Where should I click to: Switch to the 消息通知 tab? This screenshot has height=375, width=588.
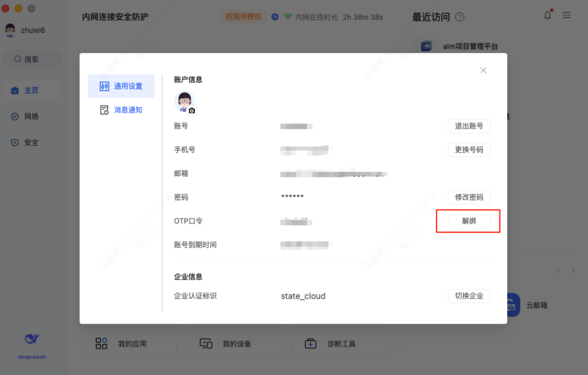(x=121, y=110)
